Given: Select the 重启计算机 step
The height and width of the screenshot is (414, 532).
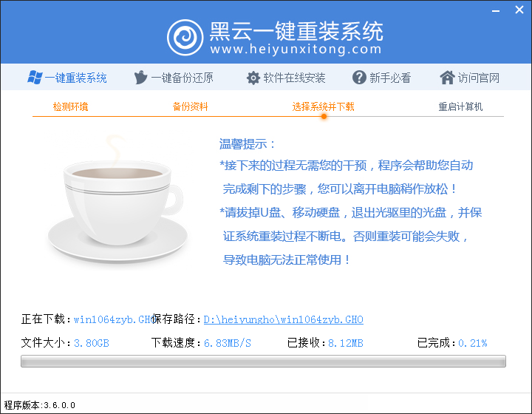Looking at the screenshot, I should (x=460, y=106).
